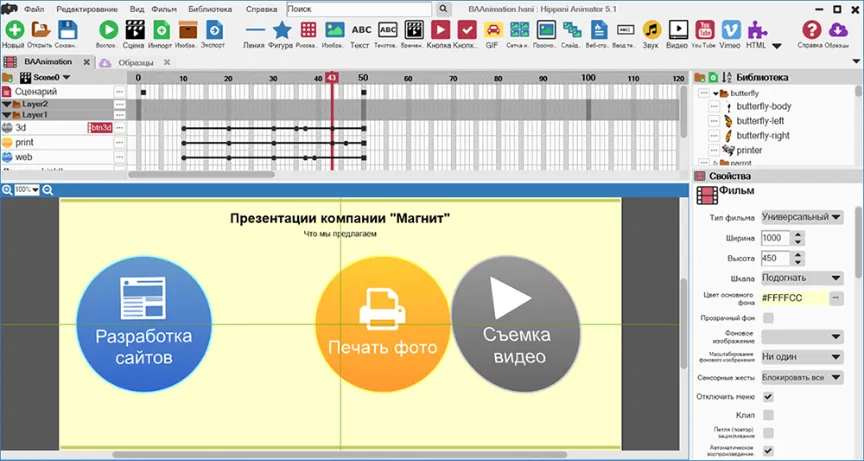Insert a Кнопка red play button element
The image size is (864, 461).
point(440,30)
